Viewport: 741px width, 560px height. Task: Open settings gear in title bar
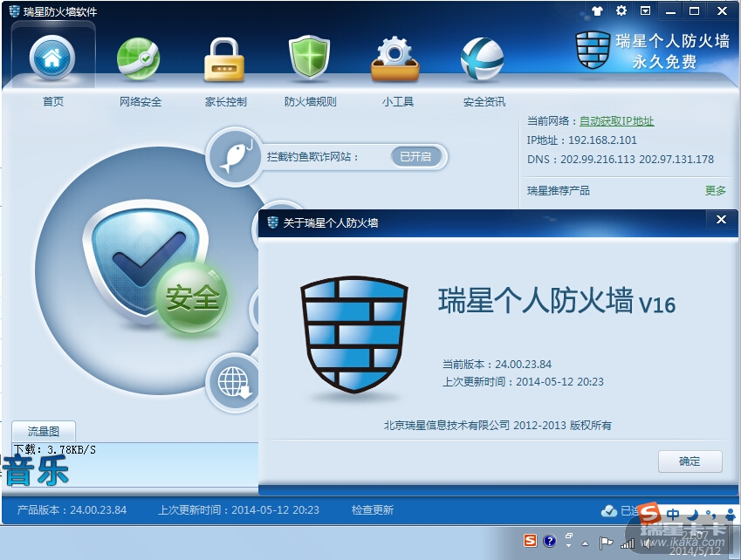pyautogui.click(x=621, y=10)
